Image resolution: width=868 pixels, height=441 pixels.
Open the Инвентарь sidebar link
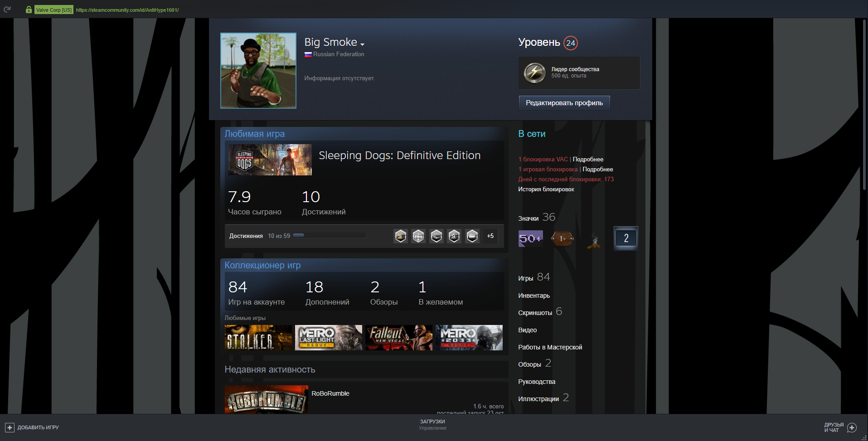[x=534, y=296]
